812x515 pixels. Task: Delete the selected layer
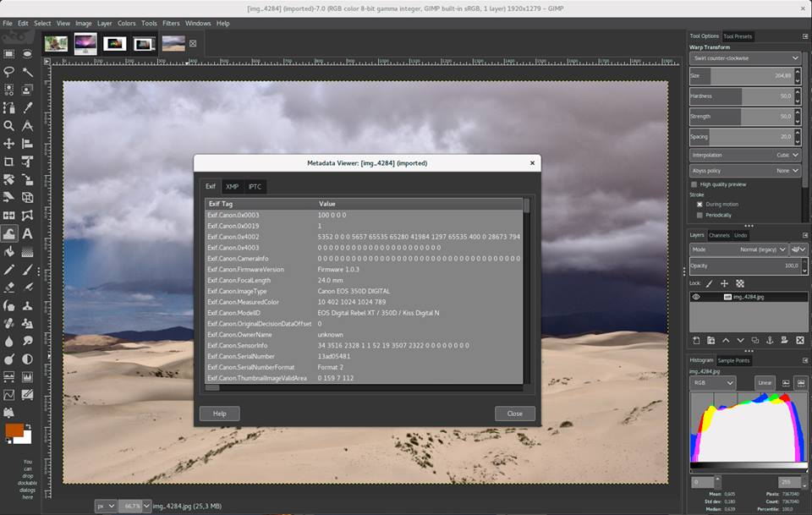pyautogui.click(x=800, y=339)
